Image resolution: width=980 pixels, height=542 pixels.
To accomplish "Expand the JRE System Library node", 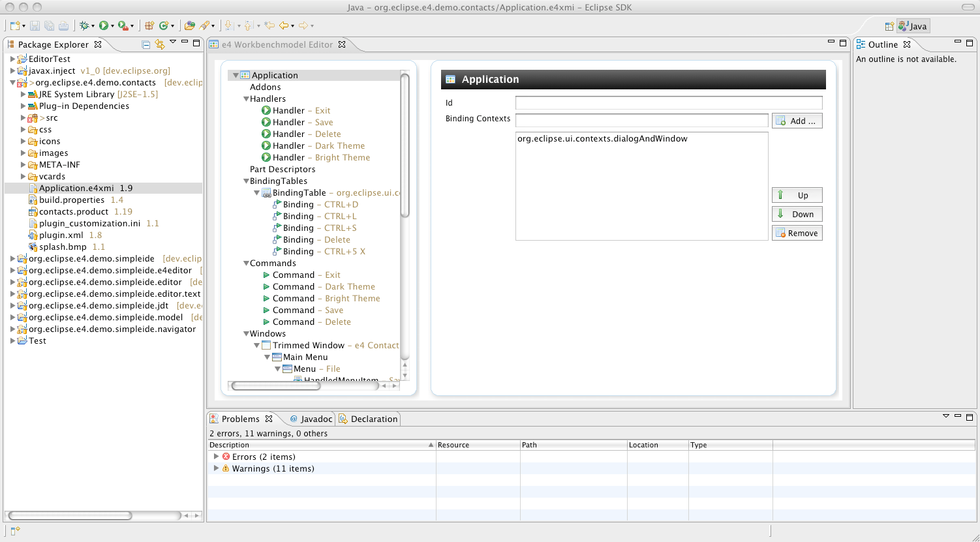I will click(x=23, y=95).
